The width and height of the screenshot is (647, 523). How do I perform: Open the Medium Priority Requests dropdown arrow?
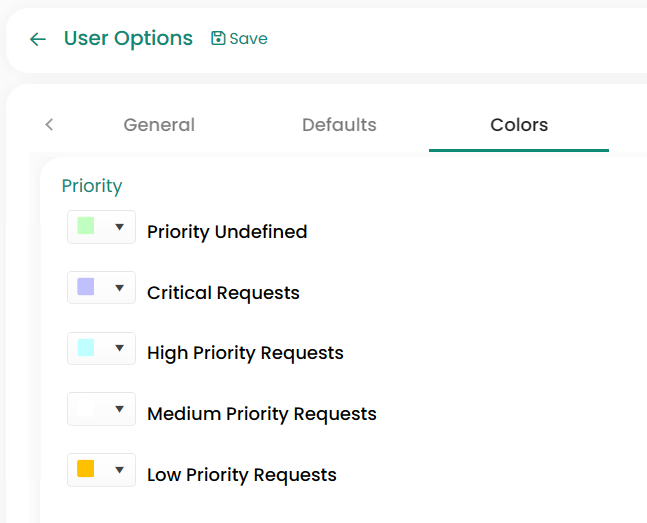coord(119,409)
